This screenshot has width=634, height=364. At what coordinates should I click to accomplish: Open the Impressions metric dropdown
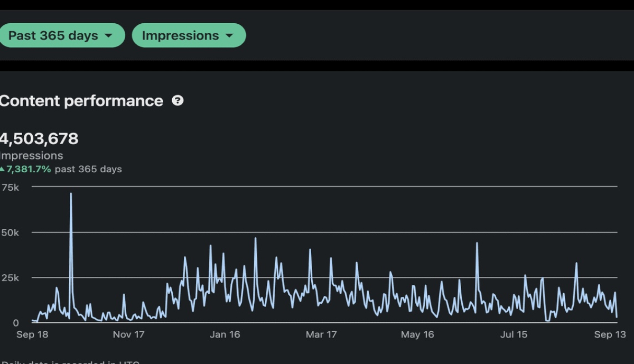[x=188, y=35]
